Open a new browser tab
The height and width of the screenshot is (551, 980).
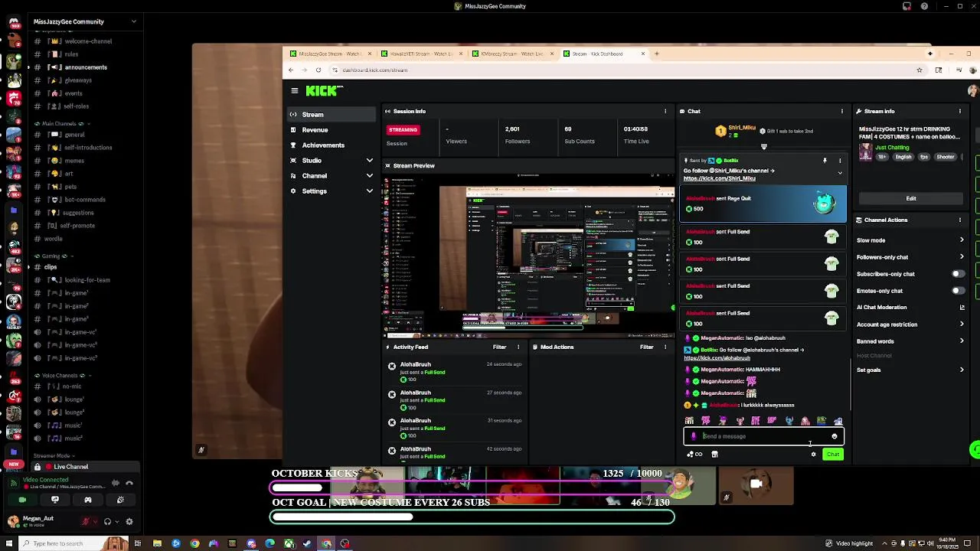[x=656, y=54]
